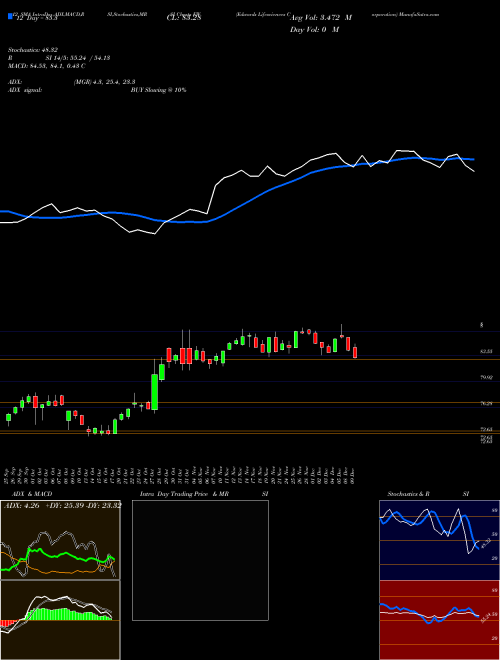Click the '(MGR) 4.3, 25.4, 23.3' values
The width and height of the screenshot is (500, 660).
[104, 82]
